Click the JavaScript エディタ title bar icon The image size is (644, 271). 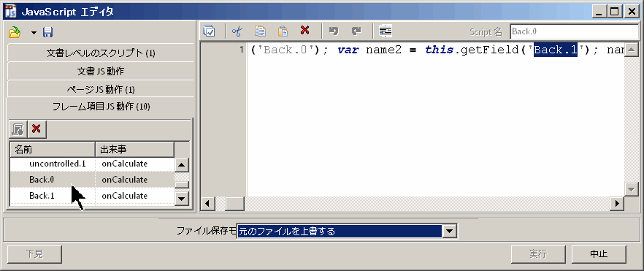10,11
